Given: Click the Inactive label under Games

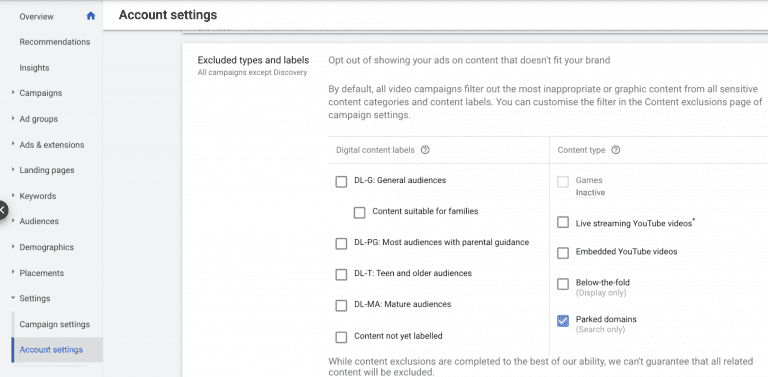Looking at the screenshot, I should [x=590, y=192].
